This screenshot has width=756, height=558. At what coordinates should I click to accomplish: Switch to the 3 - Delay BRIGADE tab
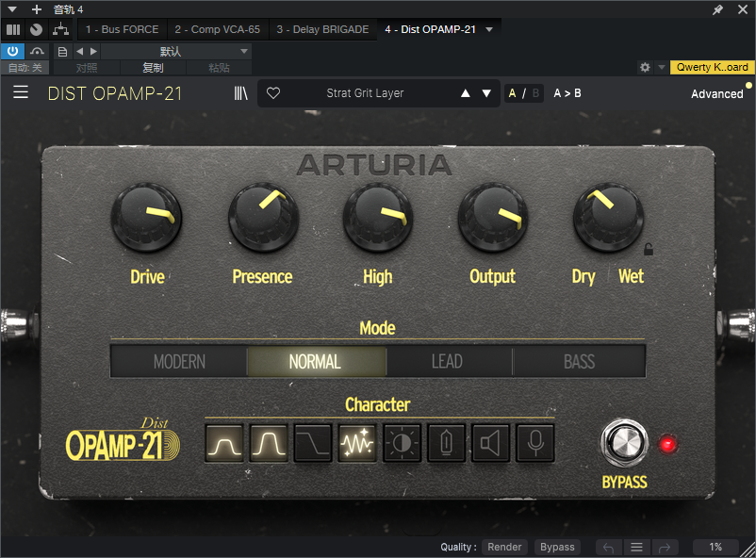pyautogui.click(x=322, y=29)
